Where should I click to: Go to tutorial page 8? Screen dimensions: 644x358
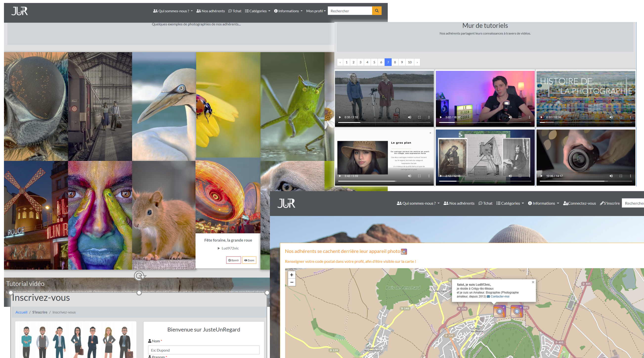point(395,62)
